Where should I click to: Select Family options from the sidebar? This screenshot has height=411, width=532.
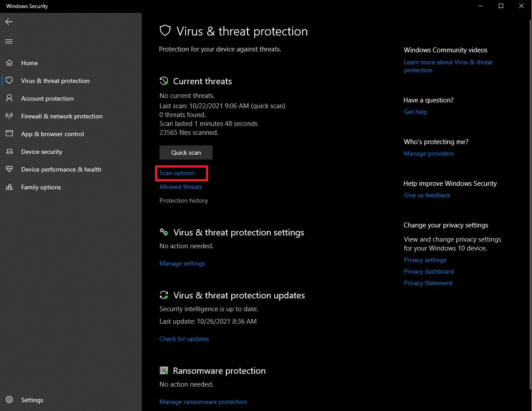click(41, 187)
